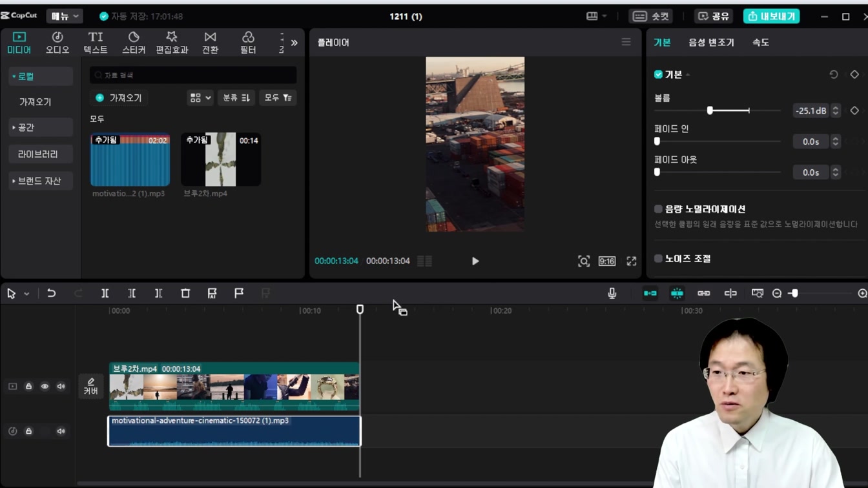Toggle main track magnet icon

(x=650, y=294)
